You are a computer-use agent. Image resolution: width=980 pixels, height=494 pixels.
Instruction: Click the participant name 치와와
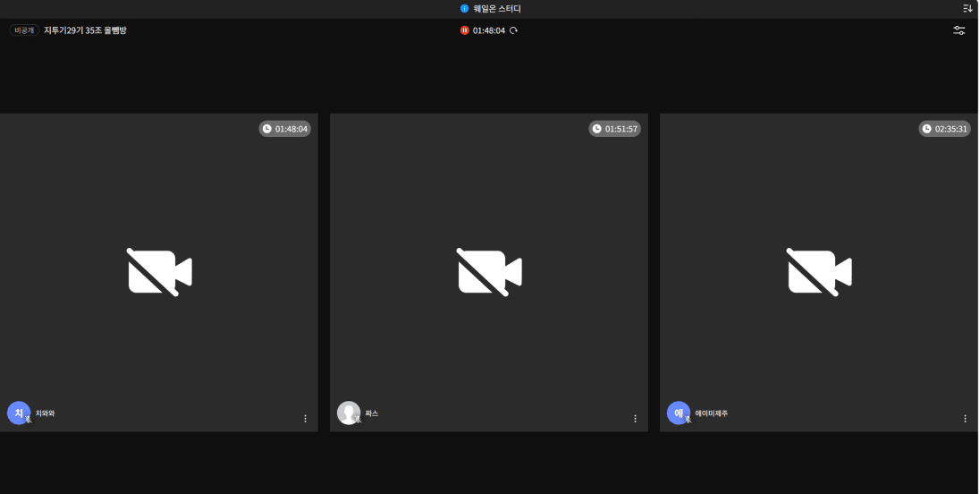[45, 413]
